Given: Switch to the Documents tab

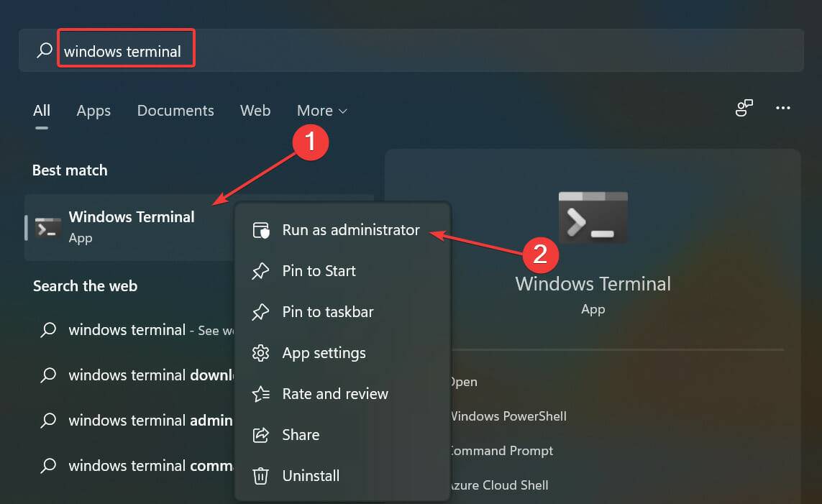Looking at the screenshot, I should pos(175,111).
